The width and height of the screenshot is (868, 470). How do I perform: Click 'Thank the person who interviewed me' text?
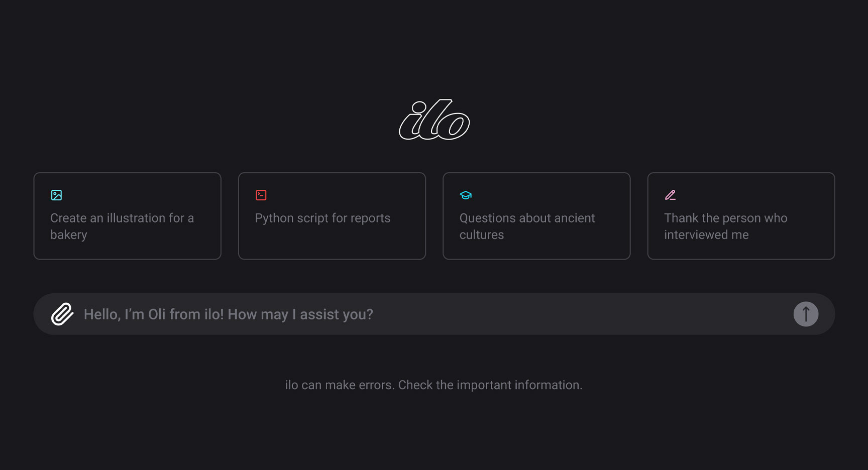(725, 226)
